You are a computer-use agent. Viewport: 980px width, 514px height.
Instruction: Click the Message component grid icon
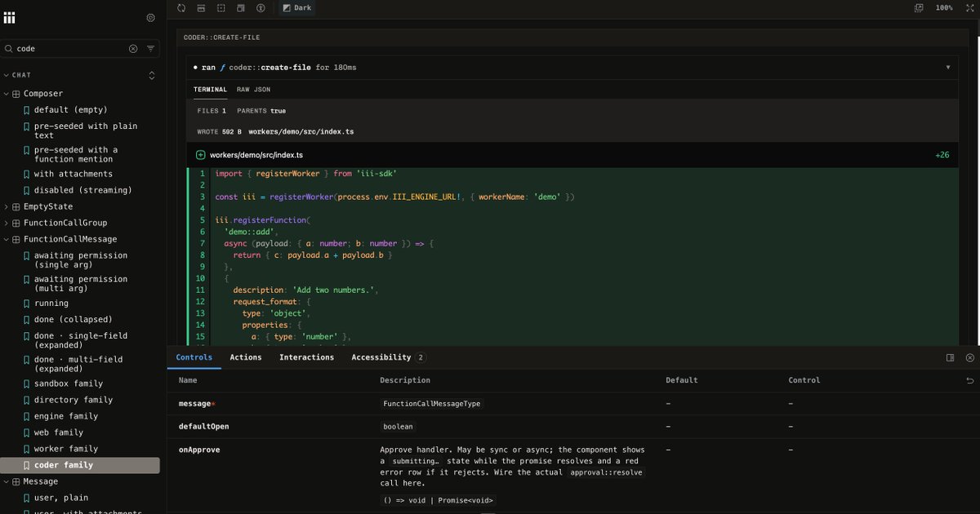tap(16, 481)
